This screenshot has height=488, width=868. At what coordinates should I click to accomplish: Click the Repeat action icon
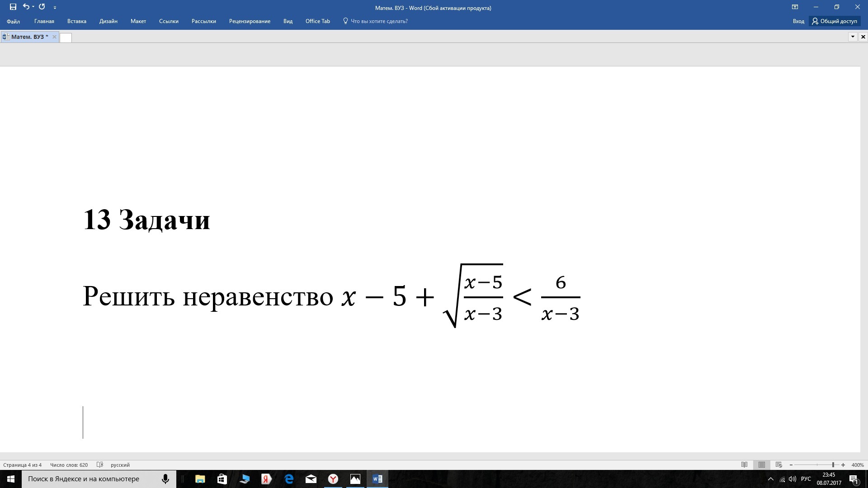pos(42,7)
